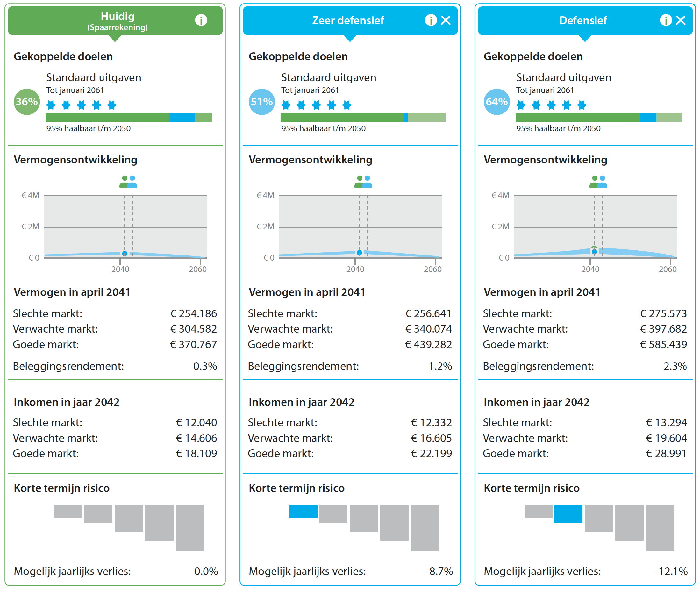Select the 51% goal percentage circle

click(262, 102)
